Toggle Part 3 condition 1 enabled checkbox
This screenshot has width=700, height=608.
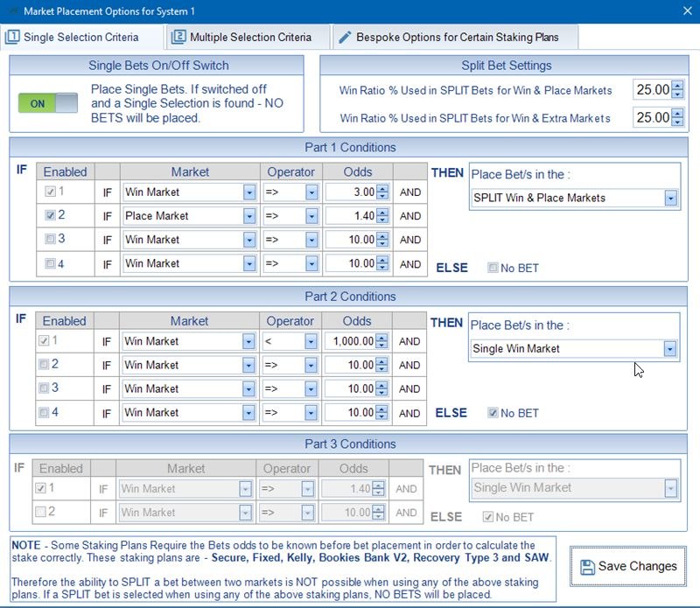[x=40, y=488]
